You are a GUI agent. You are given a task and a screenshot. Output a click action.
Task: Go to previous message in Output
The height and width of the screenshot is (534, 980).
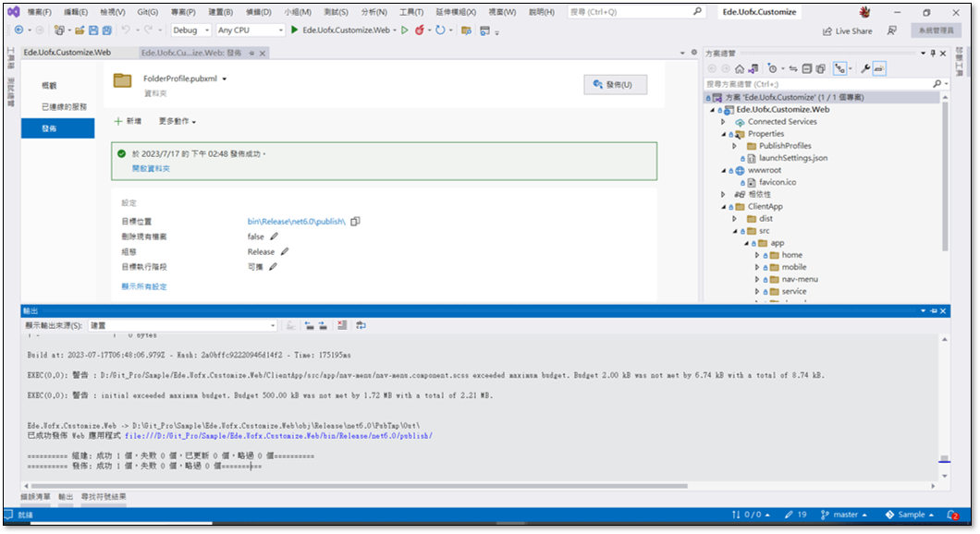(310, 325)
